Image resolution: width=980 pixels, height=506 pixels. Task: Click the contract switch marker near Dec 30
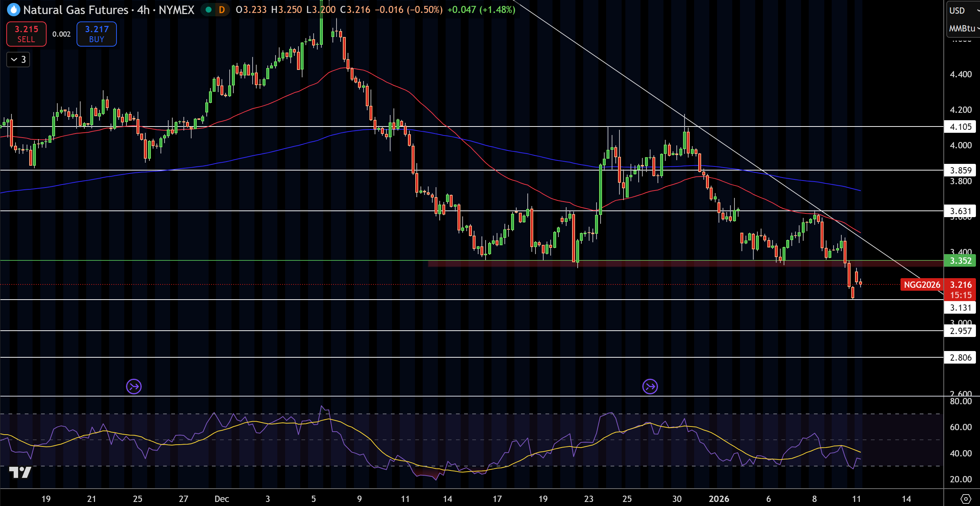pos(650,387)
